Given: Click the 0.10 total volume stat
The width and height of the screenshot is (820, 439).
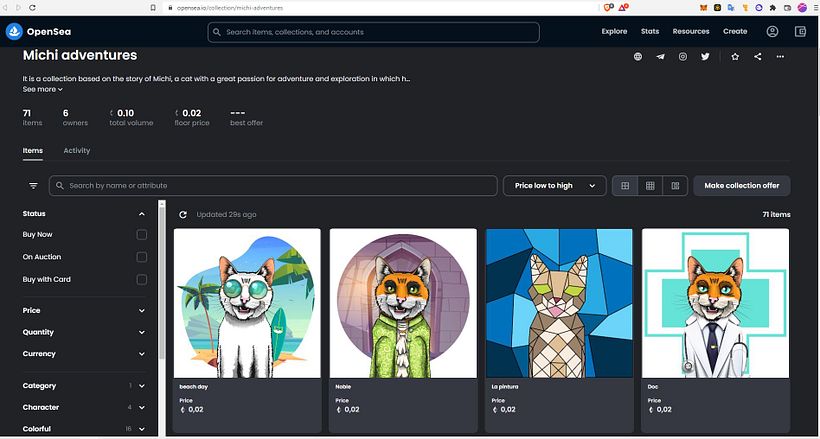Looking at the screenshot, I should pos(131,117).
